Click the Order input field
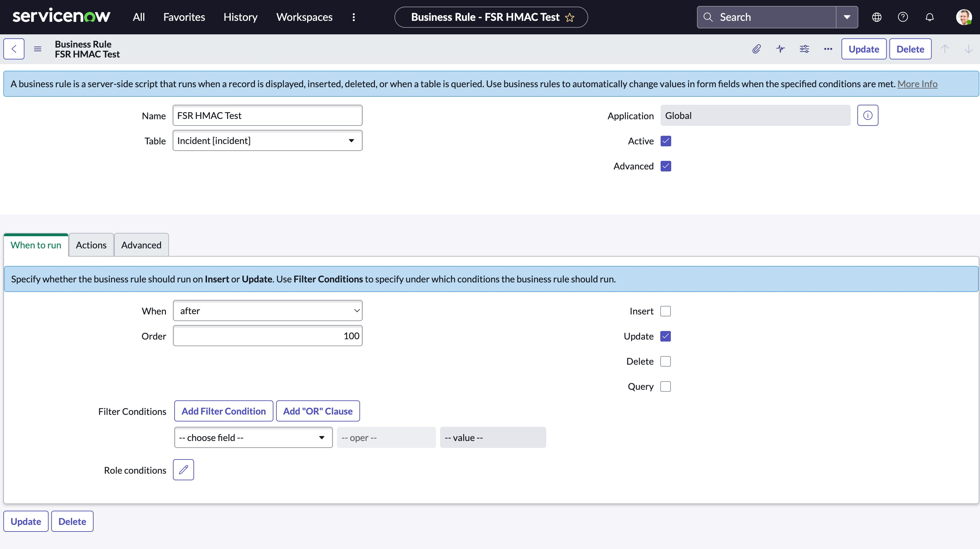The width and height of the screenshot is (980, 549). [x=267, y=336]
